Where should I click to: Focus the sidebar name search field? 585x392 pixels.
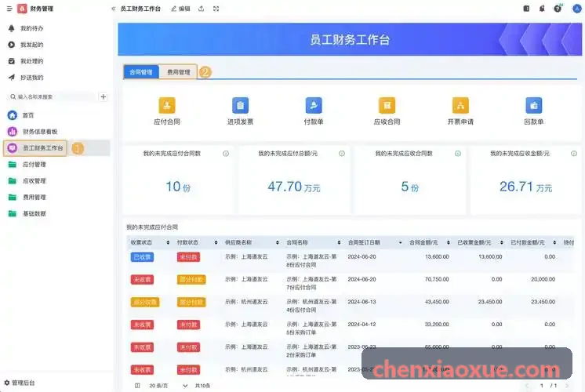pyautogui.click(x=51, y=97)
